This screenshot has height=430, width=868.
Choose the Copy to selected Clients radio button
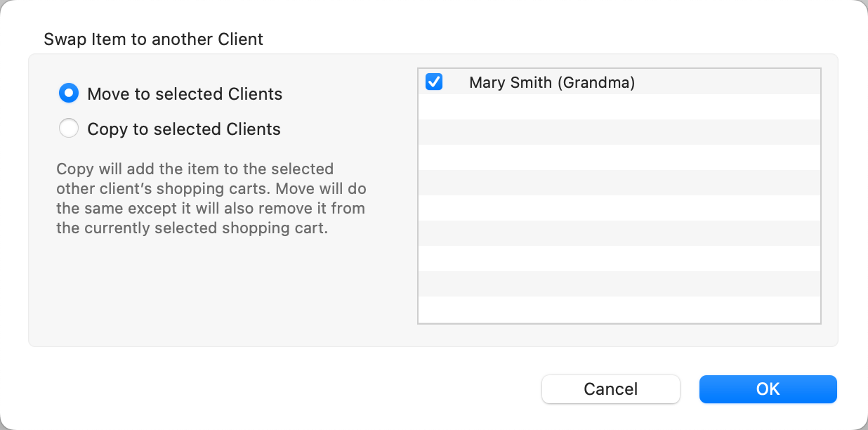click(69, 129)
